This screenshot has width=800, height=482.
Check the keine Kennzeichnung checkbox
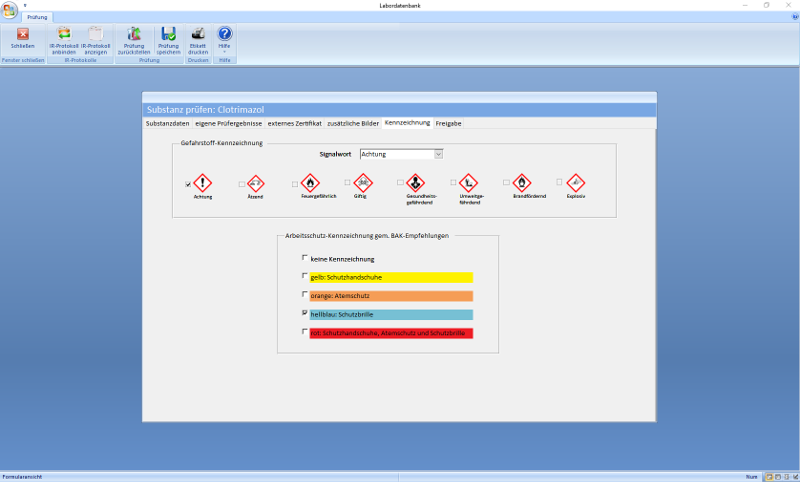tap(305, 258)
